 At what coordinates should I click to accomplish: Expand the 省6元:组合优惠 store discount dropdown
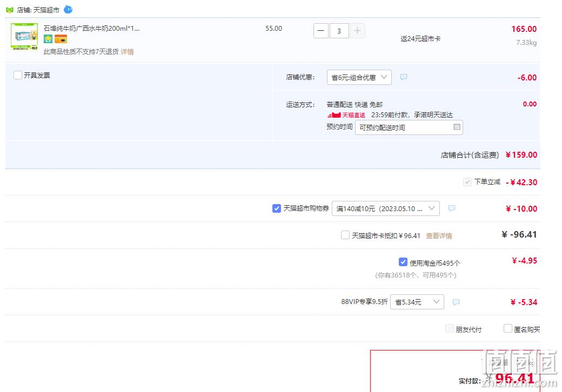pyautogui.click(x=359, y=77)
